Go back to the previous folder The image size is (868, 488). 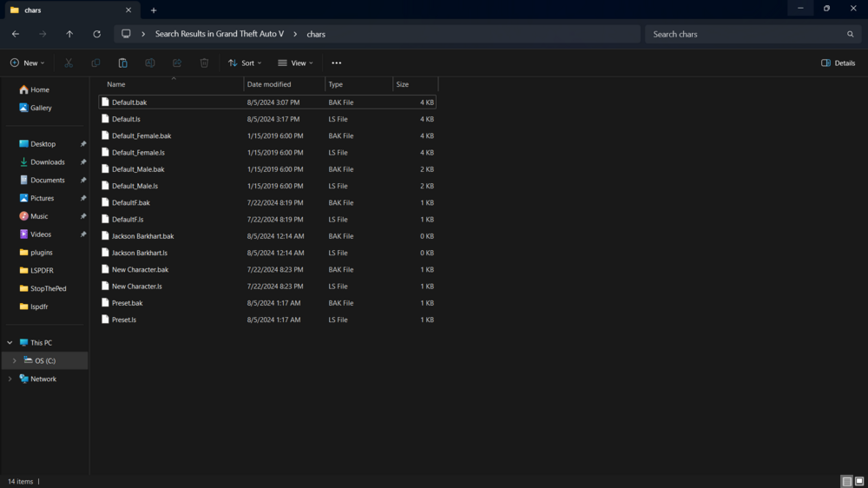(x=16, y=34)
